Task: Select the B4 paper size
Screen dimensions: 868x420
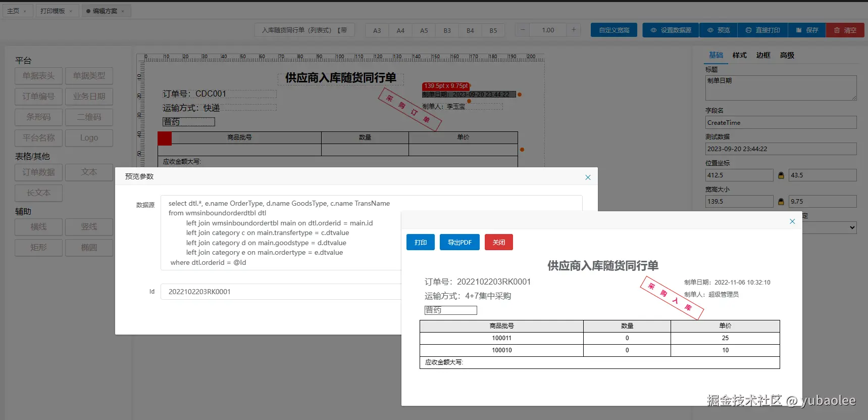Action: tap(470, 30)
